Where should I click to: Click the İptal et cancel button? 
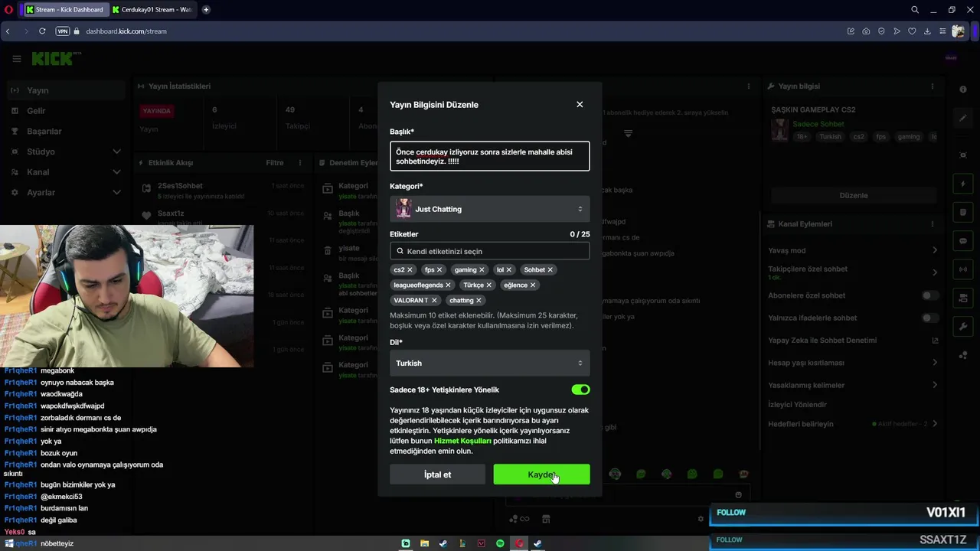pyautogui.click(x=437, y=474)
